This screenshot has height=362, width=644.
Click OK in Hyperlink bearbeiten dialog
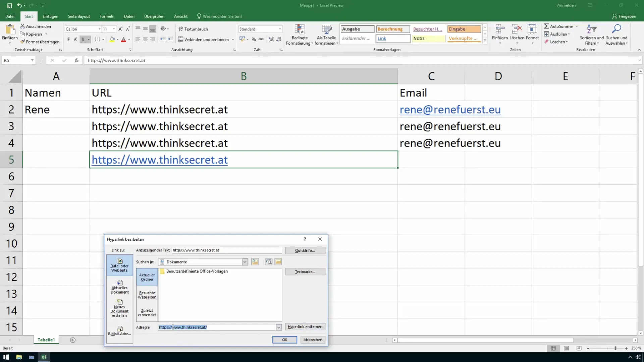pyautogui.click(x=284, y=340)
